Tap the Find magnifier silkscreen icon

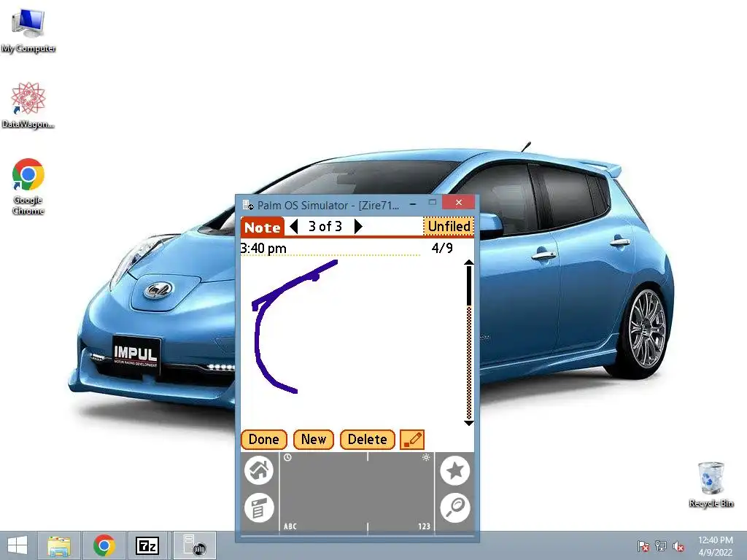point(455,507)
